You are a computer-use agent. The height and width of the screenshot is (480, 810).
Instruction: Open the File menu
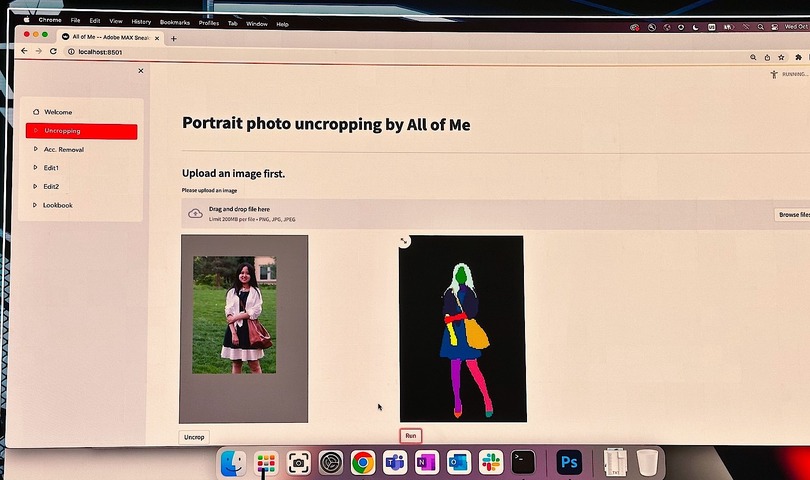tap(75, 20)
